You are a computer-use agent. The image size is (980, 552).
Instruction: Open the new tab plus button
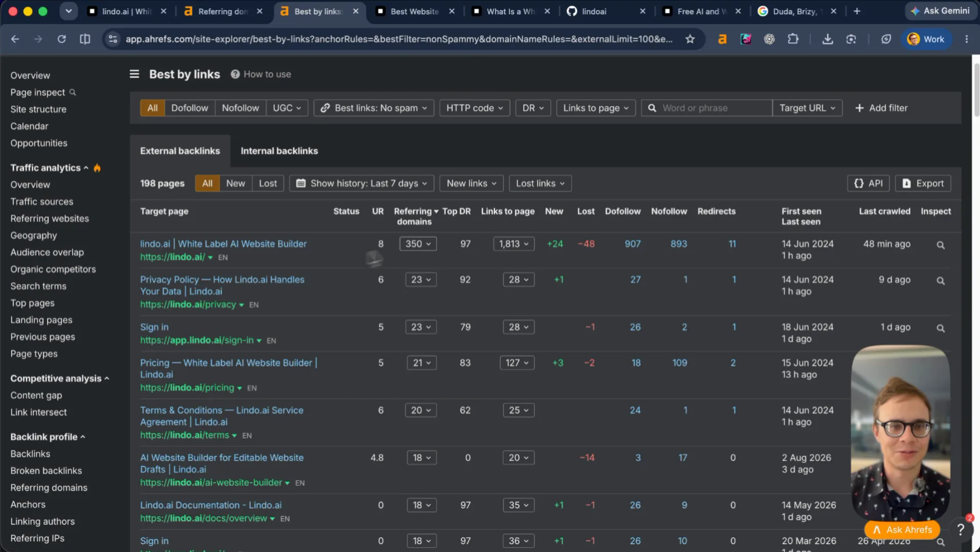click(x=857, y=11)
